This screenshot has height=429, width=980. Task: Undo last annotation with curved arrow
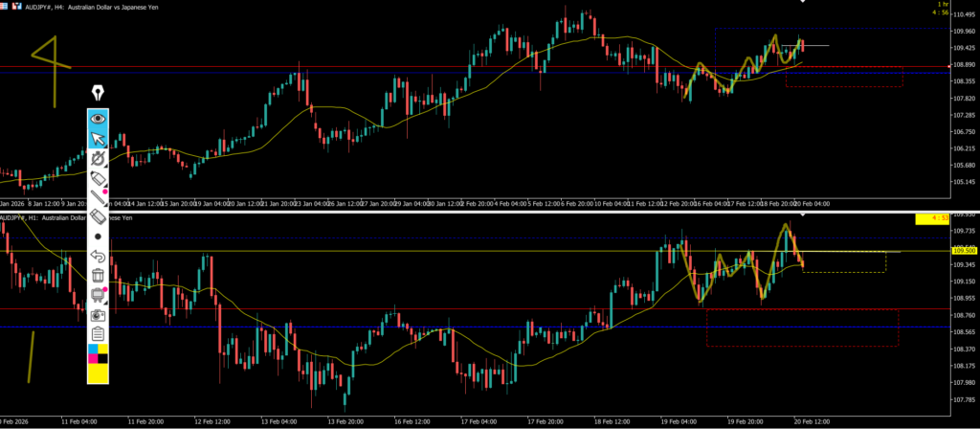pos(98,256)
